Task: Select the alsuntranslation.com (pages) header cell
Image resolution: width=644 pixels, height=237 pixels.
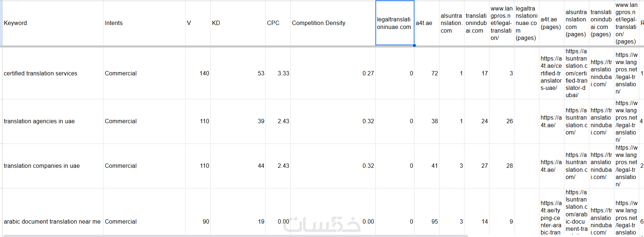Action: tap(577, 23)
